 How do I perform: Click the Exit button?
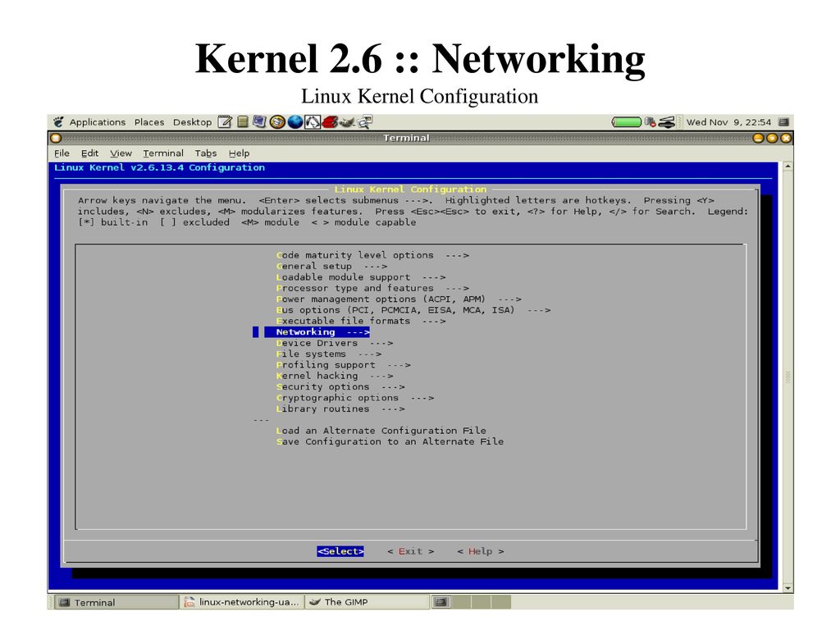410,551
